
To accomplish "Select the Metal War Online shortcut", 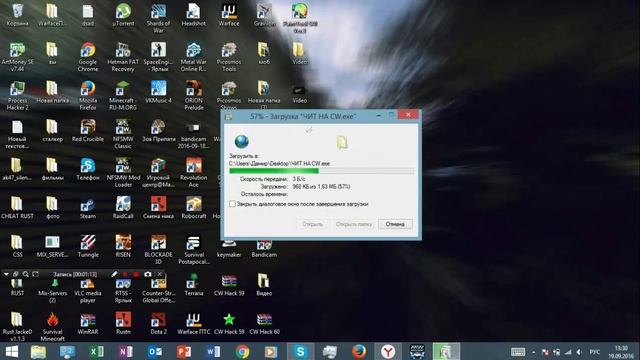I will [193, 57].
